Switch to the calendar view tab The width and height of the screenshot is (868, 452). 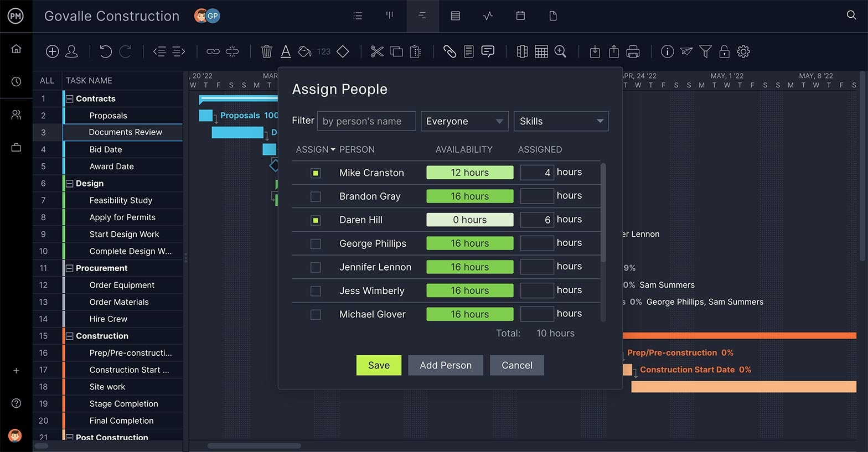520,16
